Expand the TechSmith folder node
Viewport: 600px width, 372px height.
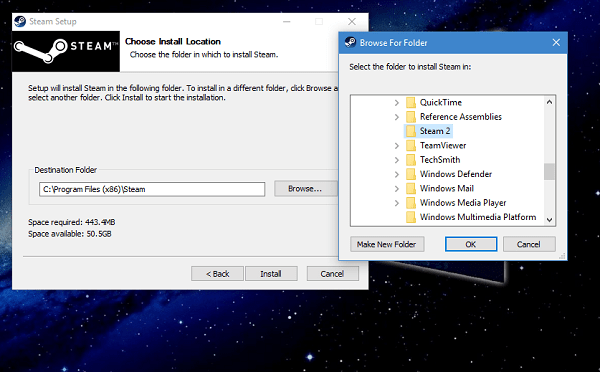397,160
